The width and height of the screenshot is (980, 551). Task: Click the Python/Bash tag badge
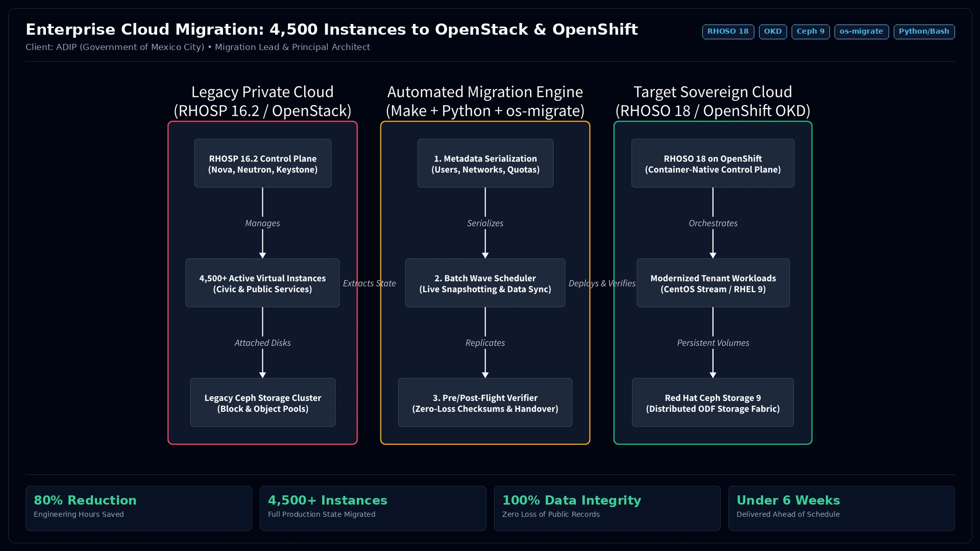coord(924,32)
